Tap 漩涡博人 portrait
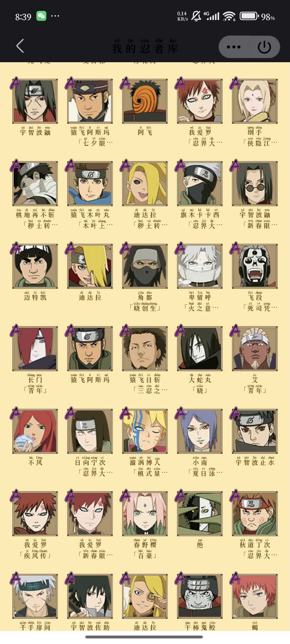290x644 pixels. [x=145, y=431]
